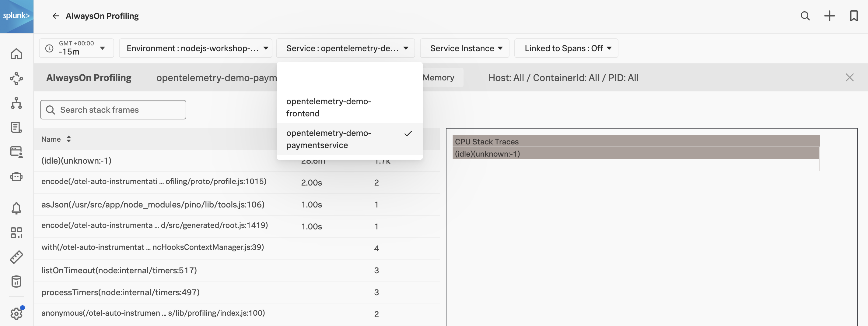Open the database icon in sidebar
The height and width of the screenshot is (326, 868).
click(x=16, y=281)
